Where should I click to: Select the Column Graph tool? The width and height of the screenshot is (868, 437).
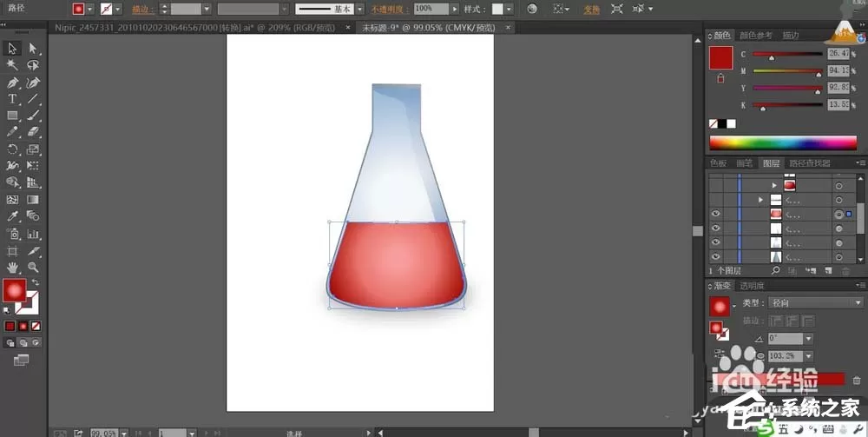tap(33, 233)
